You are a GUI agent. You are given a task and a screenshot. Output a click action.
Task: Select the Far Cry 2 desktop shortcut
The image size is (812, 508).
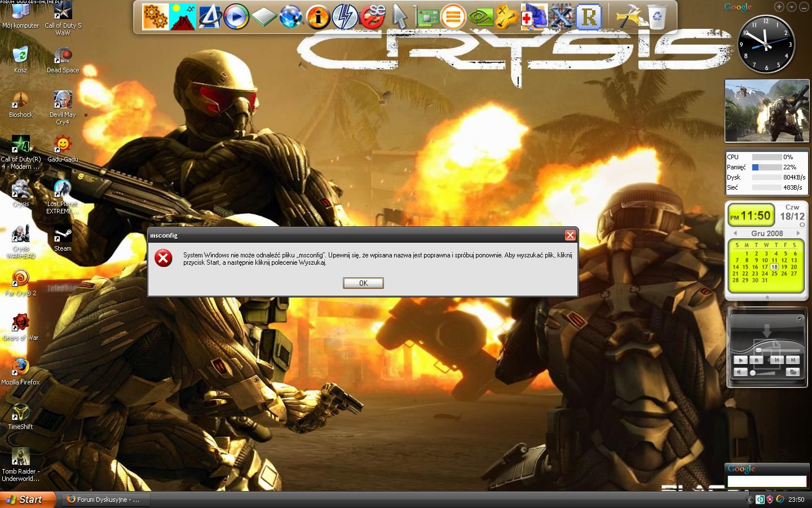point(20,283)
